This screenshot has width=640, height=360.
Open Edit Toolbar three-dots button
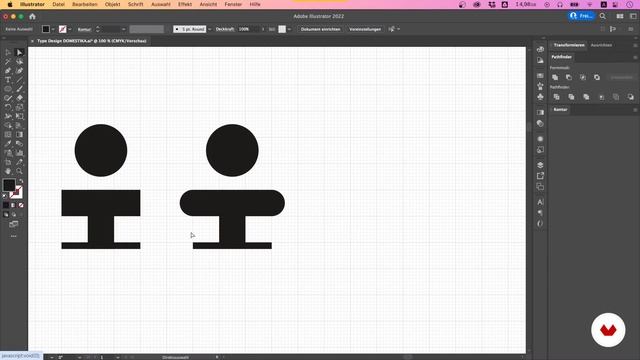13,236
